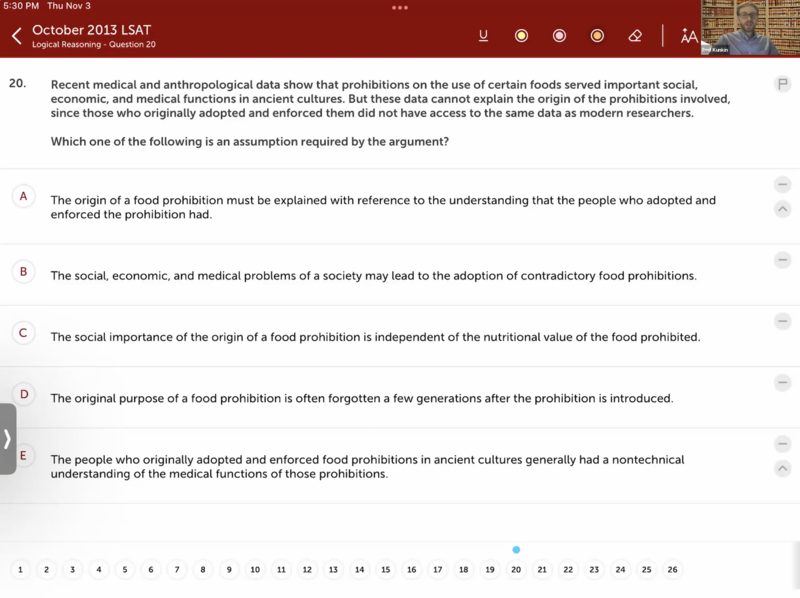
Task: Choose the yellow highlighter
Action: (x=521, y=36)
